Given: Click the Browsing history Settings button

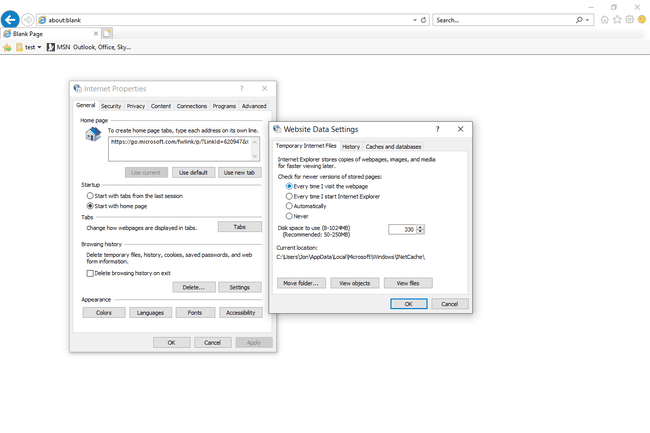Looking at the screenshot, I should [240, 287].
